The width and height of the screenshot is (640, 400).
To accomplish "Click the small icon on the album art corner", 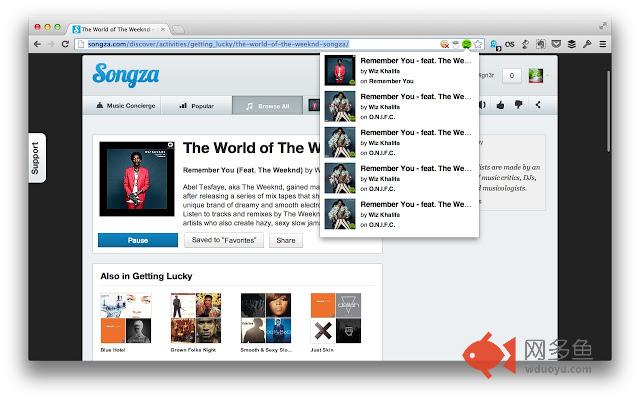I will coord(171,144).
